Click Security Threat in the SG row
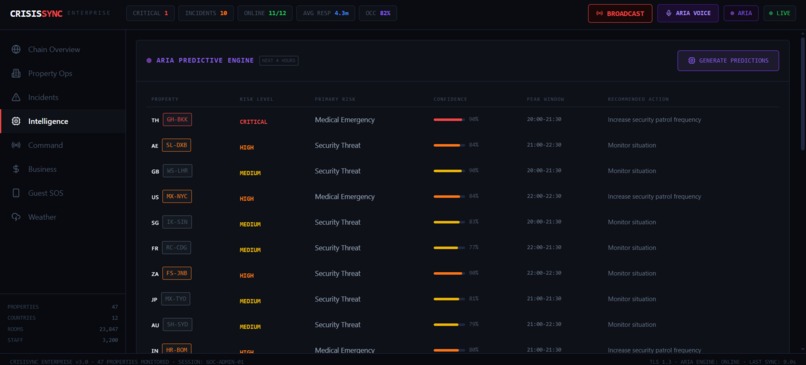The image size is (806, 365). tap(338, 222)
